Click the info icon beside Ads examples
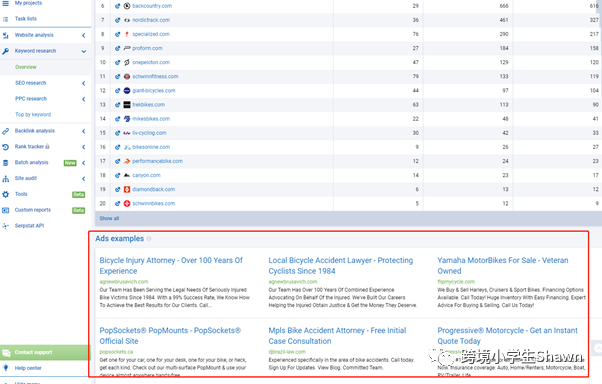602x384 pixels. (149, 238)
